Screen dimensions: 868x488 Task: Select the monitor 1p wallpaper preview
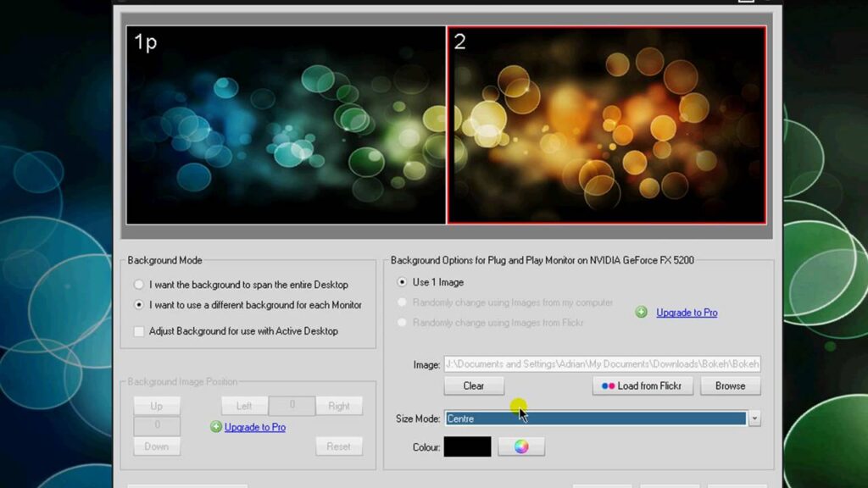tap(284, 124)
